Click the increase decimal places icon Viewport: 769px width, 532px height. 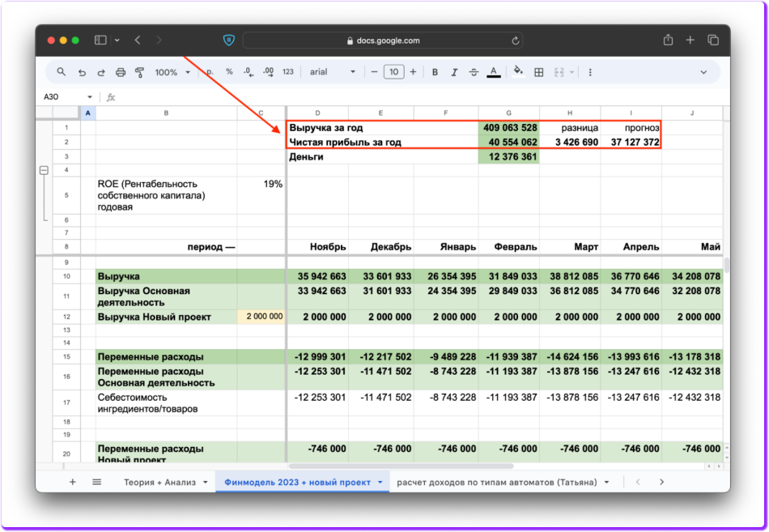pos(269,72)
